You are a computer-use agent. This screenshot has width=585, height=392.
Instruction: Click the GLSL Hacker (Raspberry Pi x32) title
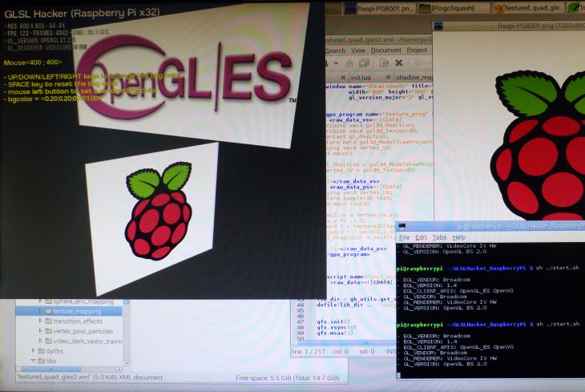click(82, 14)
